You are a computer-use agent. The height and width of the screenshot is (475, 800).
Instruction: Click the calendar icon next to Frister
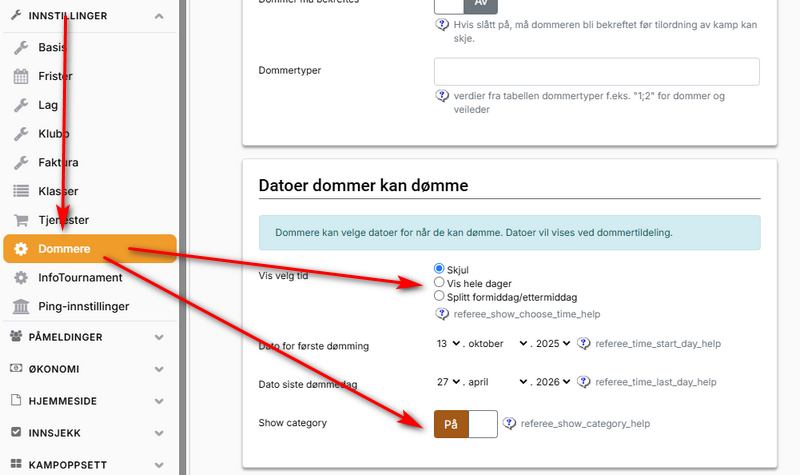(x=21, y=76)
